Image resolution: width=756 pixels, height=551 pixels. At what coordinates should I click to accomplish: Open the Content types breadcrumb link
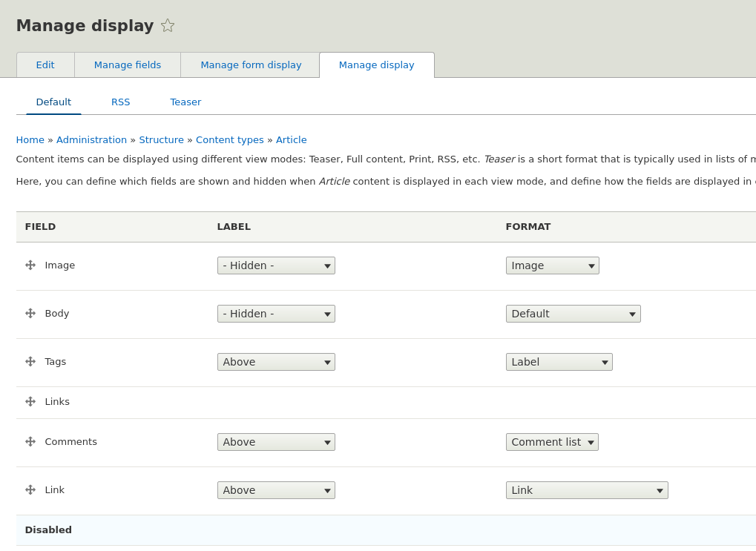pyautogui.click(x=229, y=140)
